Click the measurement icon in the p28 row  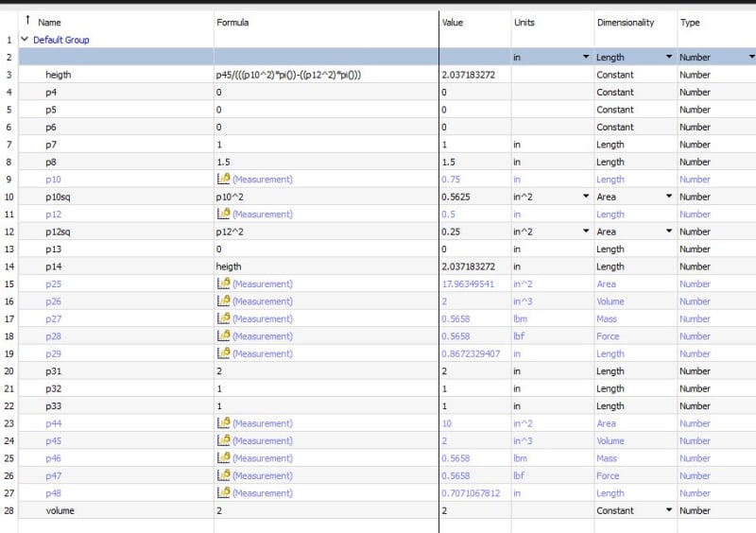(223, 335)
